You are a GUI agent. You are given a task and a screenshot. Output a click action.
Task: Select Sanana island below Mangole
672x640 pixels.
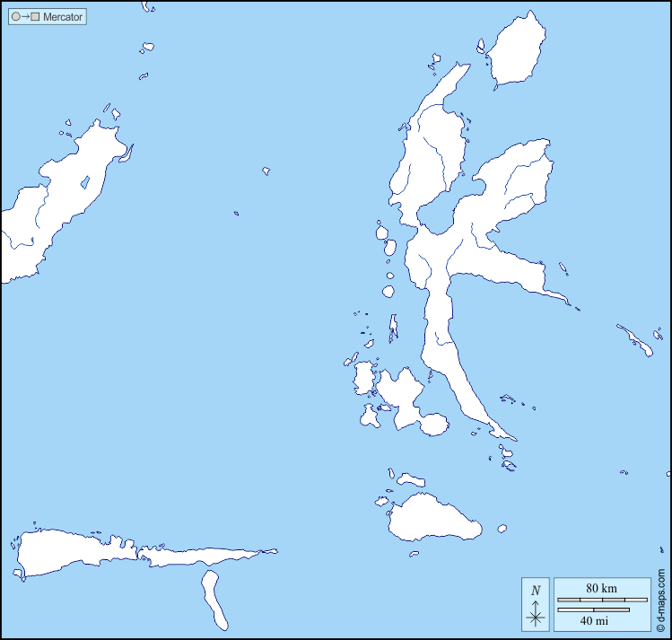[x=214, y=597]
